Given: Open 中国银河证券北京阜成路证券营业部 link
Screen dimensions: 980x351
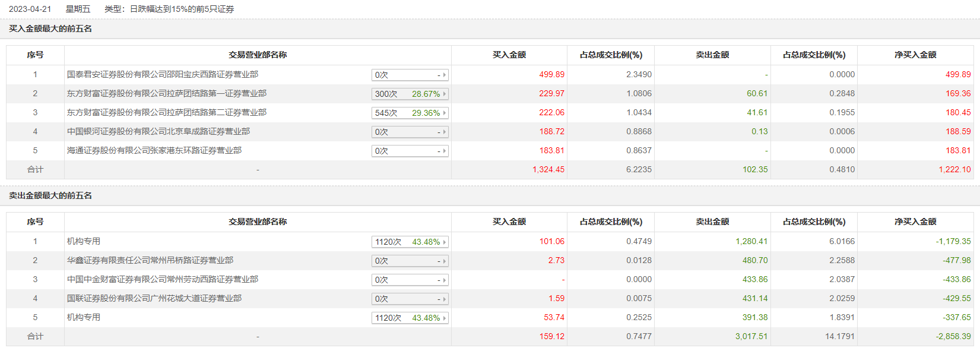Looking at the screenshot, I should pyautogui.click(x=158, y=131).
